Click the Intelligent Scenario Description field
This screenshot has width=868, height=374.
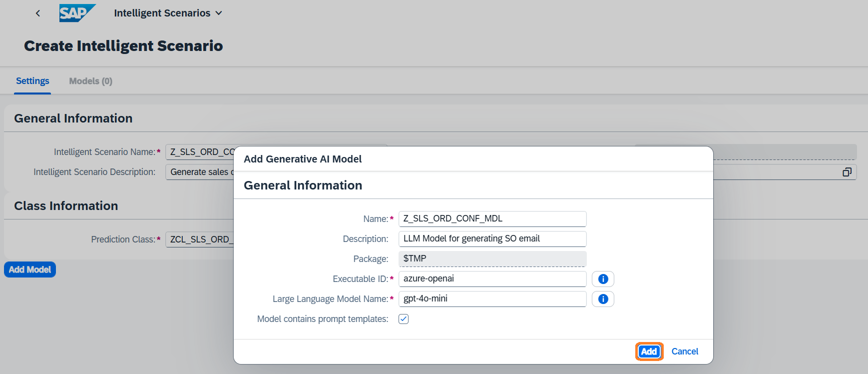pos(200,172)
